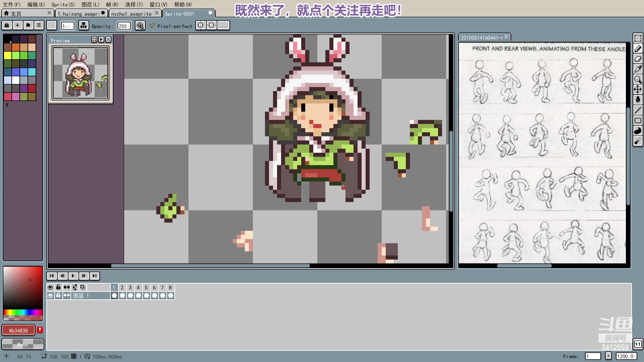644x362 pixels.
Task: Toggle continuous cels for 图层 1
Action: click(x=66, y=295)
